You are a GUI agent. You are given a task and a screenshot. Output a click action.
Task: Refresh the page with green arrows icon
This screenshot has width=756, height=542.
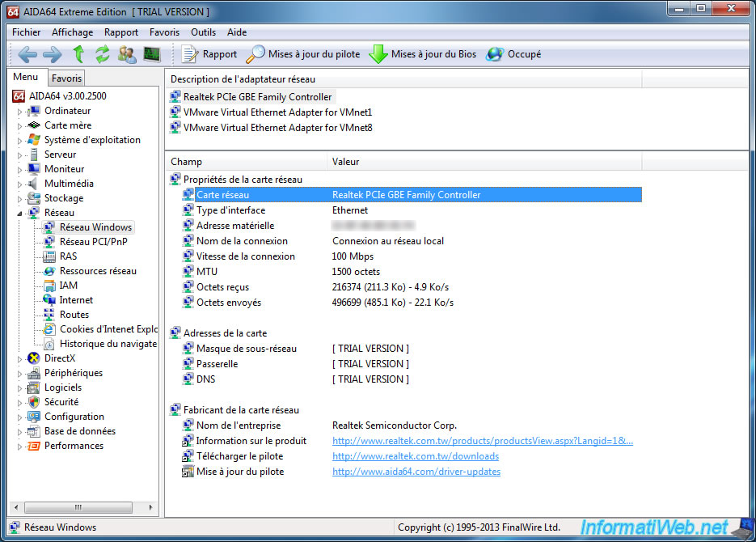click(102, 54)
